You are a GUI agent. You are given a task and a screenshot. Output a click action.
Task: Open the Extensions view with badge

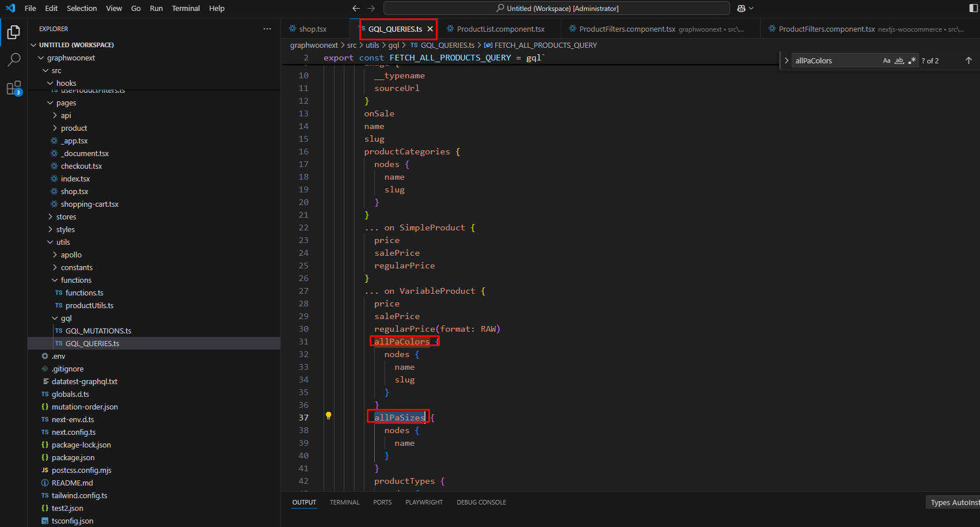14,88
